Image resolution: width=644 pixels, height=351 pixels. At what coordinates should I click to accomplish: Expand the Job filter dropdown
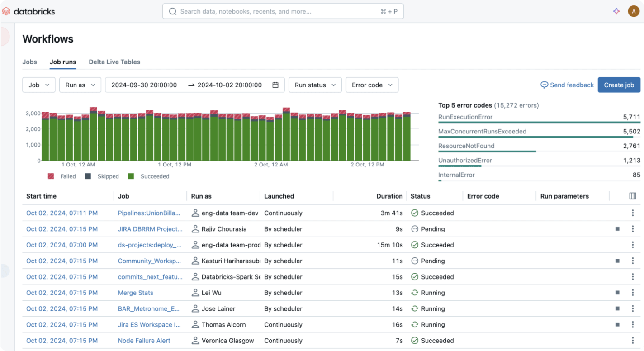click(x=39, y=85)
